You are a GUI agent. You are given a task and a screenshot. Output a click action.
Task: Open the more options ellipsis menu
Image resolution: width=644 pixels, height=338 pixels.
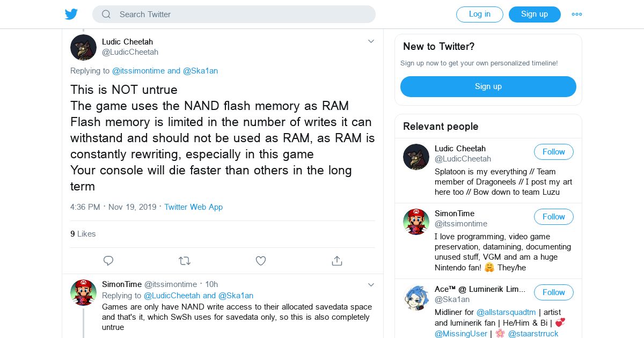click(x=577, y=14)
